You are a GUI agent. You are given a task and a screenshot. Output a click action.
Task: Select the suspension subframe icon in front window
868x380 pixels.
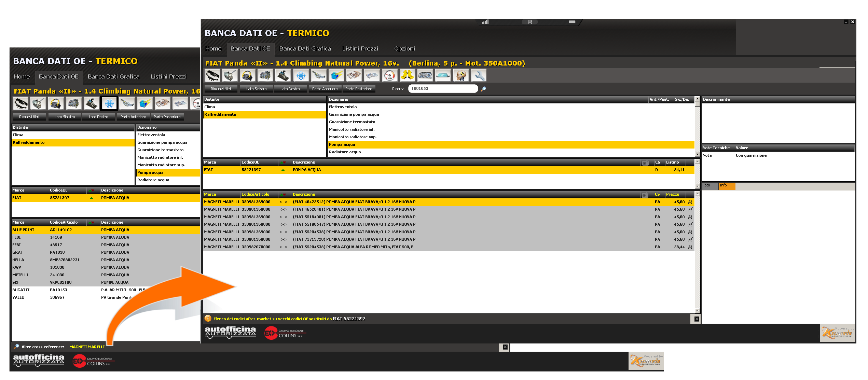tap(372, 75)
